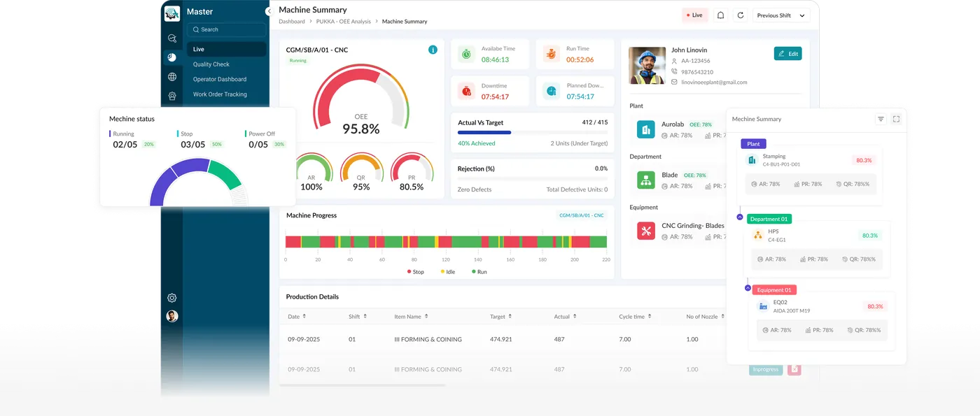The image size is (980, 416).
Task: Click the Machine Progress timeline bar
Action: 446,242
